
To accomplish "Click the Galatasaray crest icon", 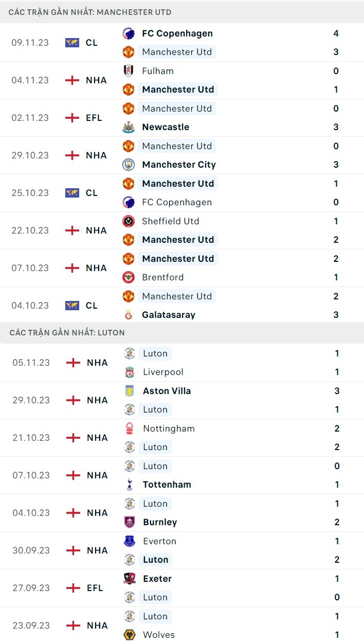I will coord(129,315).
